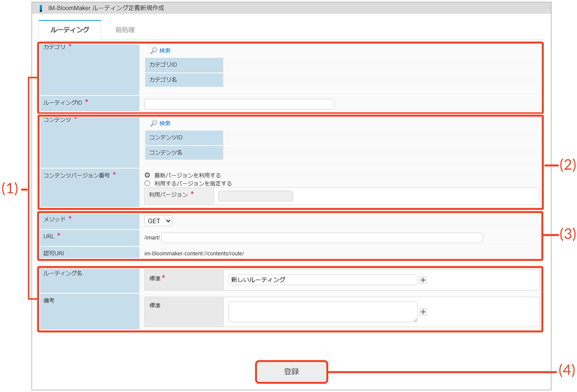
Task: Click the 利用バージョン input box
Action: tap(255, 196)
